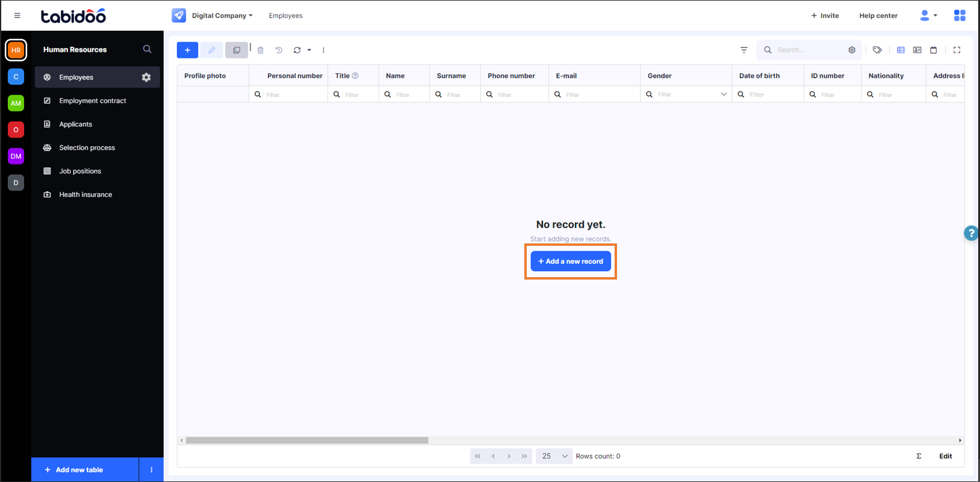The width and height of the screenshot is (980, 482).
Task: Expand the refresh options arrow
Action: 309,50
